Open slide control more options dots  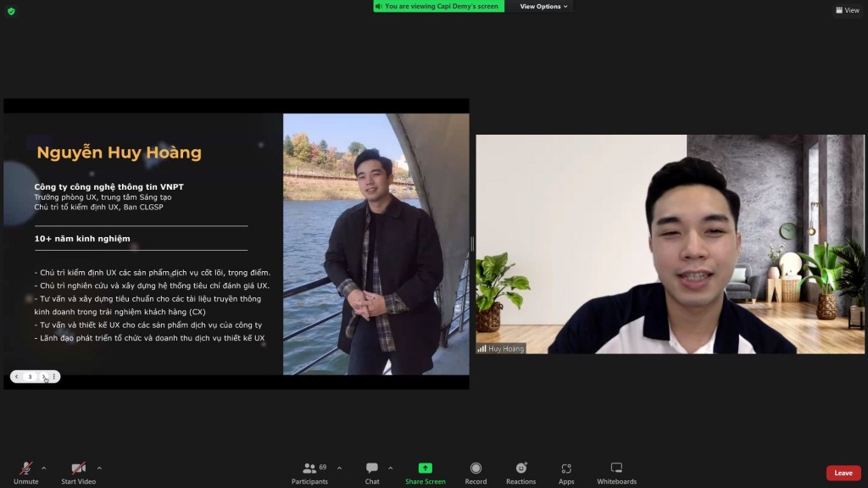(x=53, y=377)
